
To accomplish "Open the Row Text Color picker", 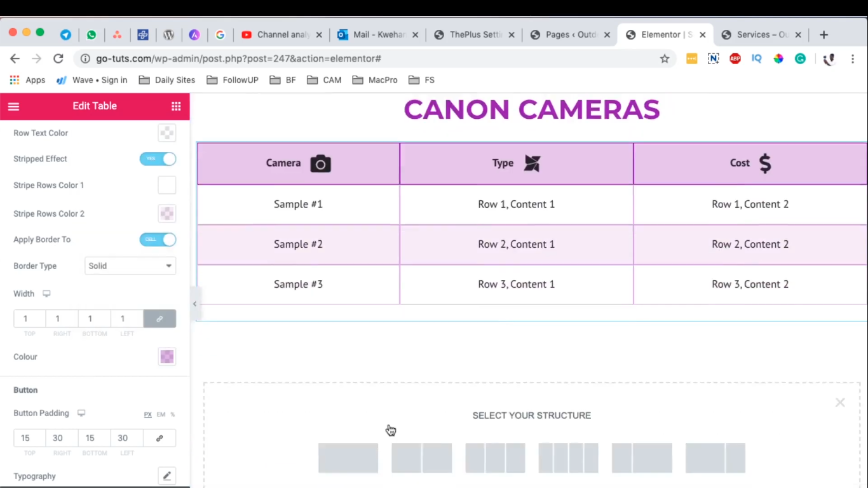I will coord(166,133).
